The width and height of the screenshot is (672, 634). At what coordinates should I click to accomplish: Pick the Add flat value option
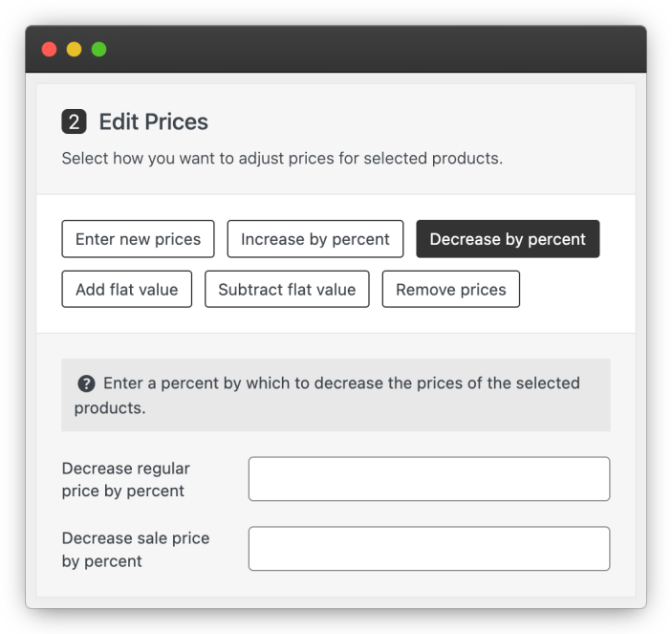[126, 290]
